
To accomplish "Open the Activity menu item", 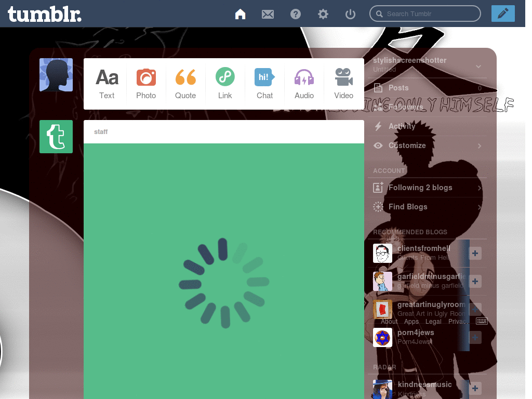I will point(428,126).
